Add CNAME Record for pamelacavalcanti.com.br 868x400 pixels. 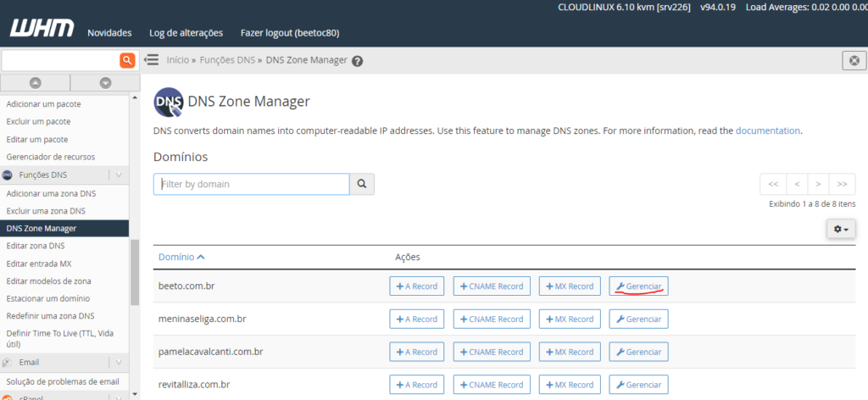tap(492, 352)
